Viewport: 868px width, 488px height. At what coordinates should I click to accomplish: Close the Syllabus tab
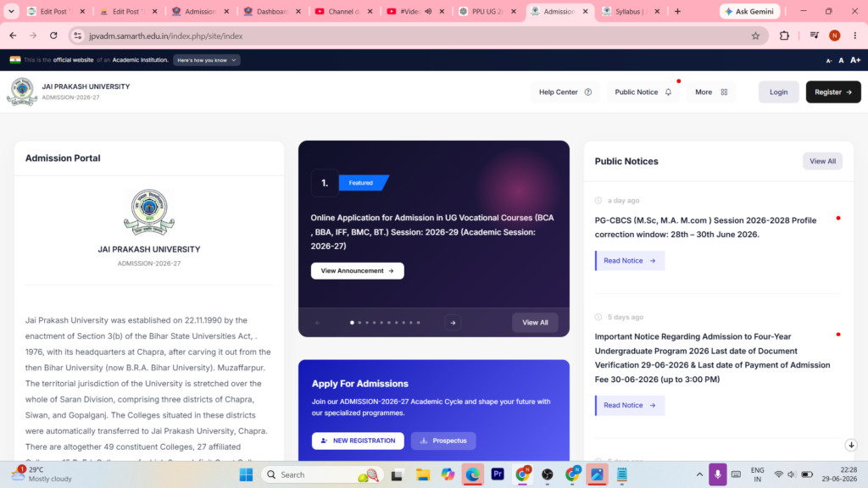click(657, 11)
